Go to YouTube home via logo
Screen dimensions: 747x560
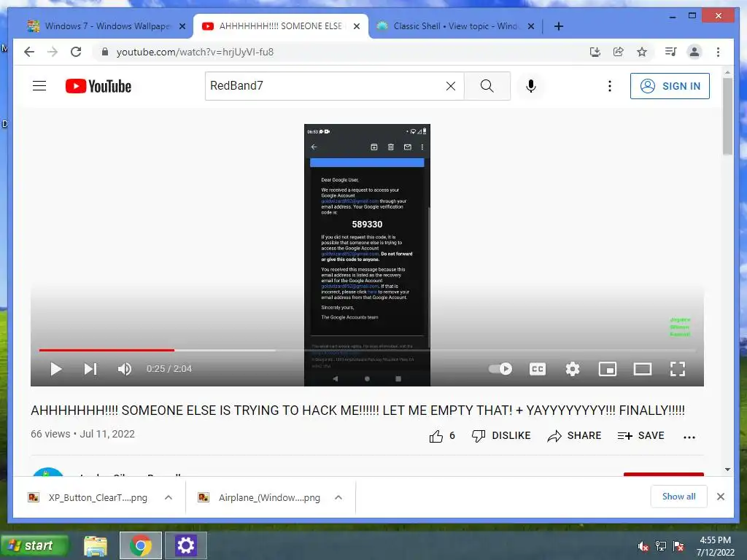pyautogui.click(x=98, y=86)
